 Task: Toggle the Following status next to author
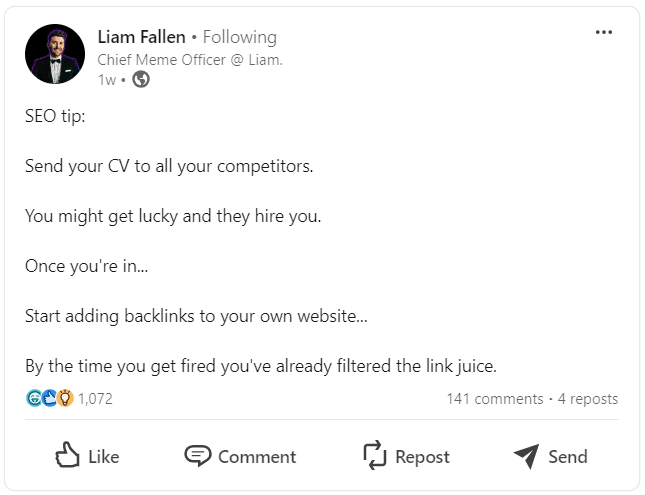click(239, 37)
